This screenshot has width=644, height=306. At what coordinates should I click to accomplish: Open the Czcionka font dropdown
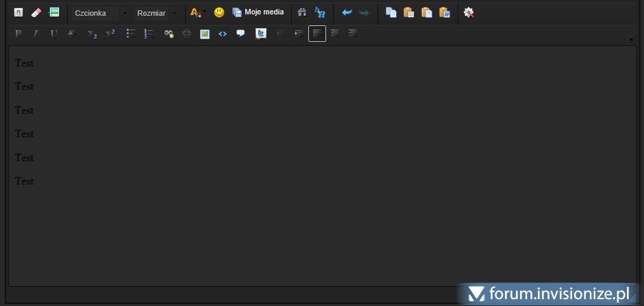click(x=99, y=13)
